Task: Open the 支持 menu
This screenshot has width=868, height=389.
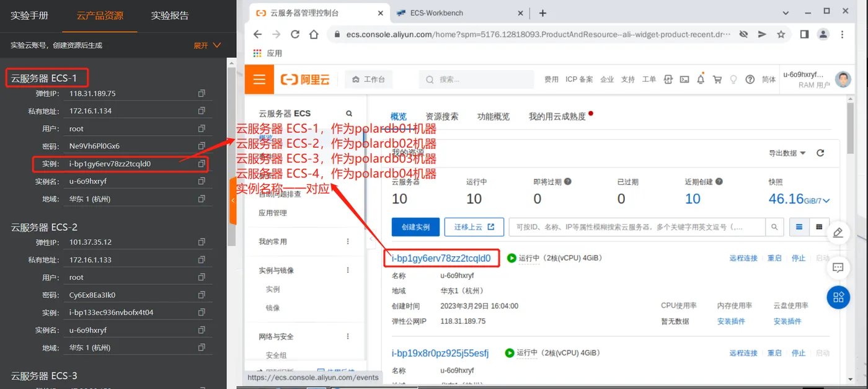Action: (x=628, y=79)
